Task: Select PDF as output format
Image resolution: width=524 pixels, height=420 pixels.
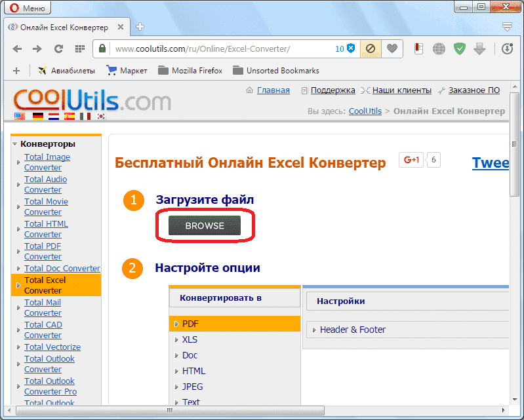Action: pyautogui.click(x=235, y=324)
